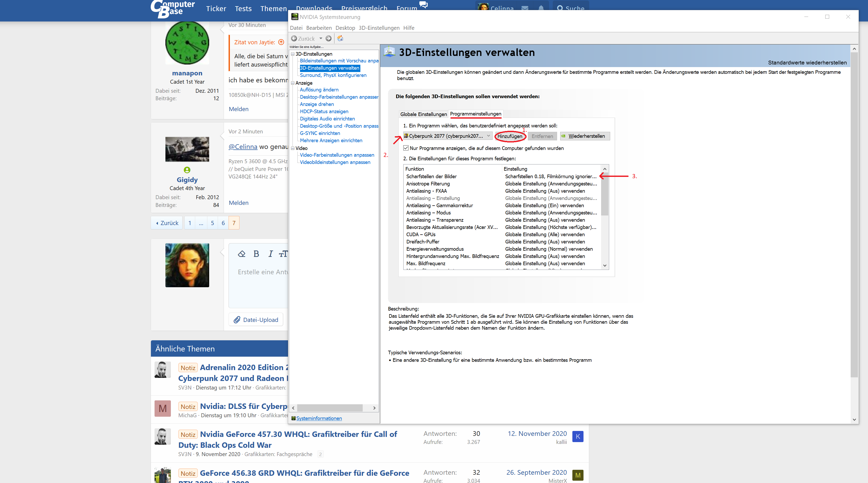Click the home icon in NVIDIA toolbar
The height and width of the screenshot is (483, 868).
point(340,38)
